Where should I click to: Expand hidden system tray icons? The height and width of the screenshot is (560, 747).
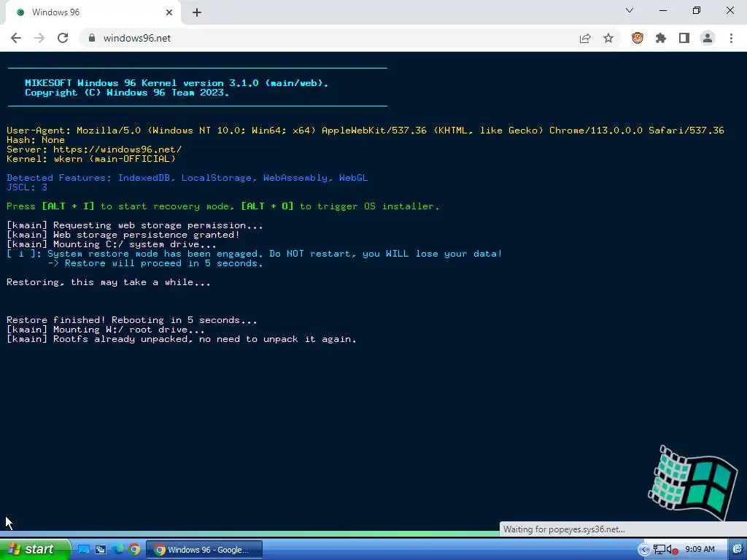[x=643, y=550]
